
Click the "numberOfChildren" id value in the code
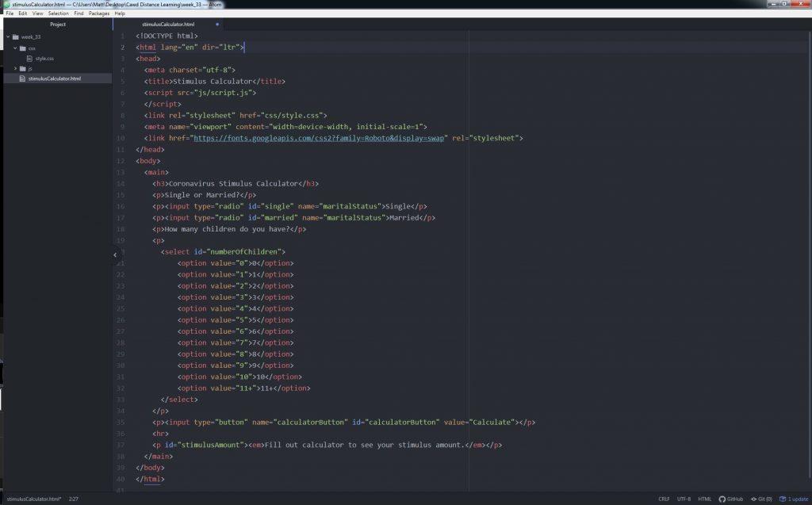pyautogui.click(x=244, y=252)
